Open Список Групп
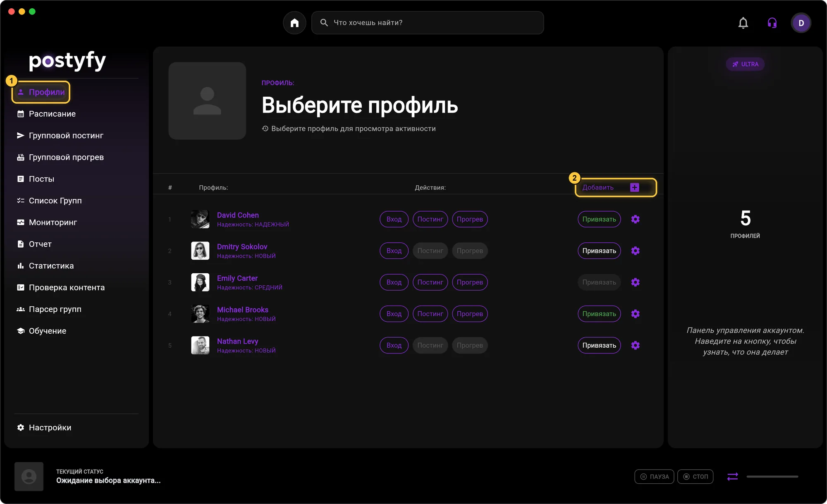This screenshot has width=827, height=504. [x=49, y=201]
